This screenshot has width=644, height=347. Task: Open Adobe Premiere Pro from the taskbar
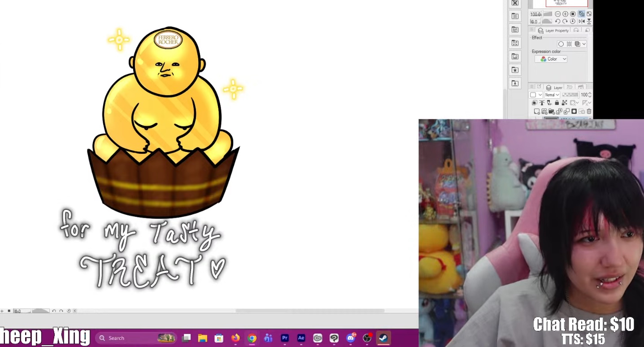click(285, 338)
